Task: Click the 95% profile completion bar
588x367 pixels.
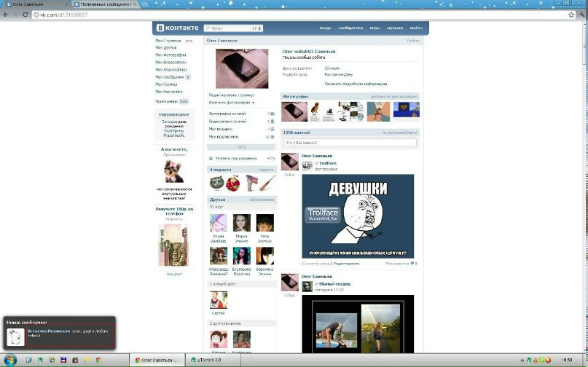Action: pyautogui.click(x=242, y=146)
